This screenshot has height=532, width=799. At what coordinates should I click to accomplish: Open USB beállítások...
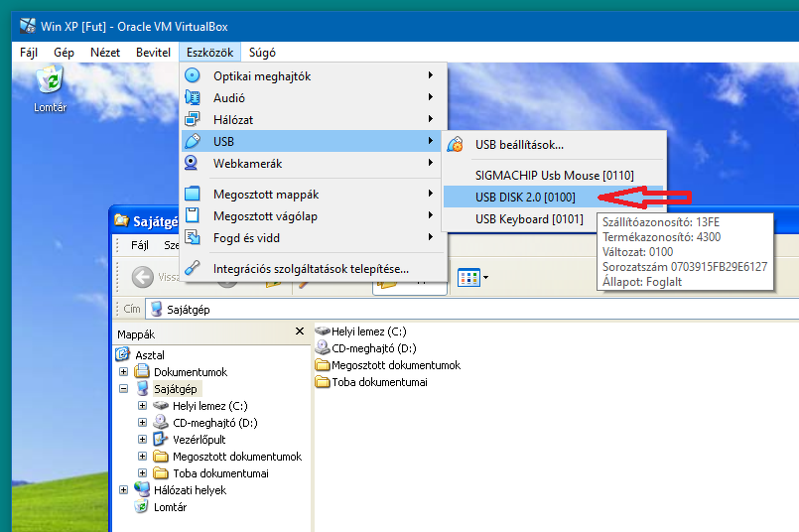tap(555, 145)
